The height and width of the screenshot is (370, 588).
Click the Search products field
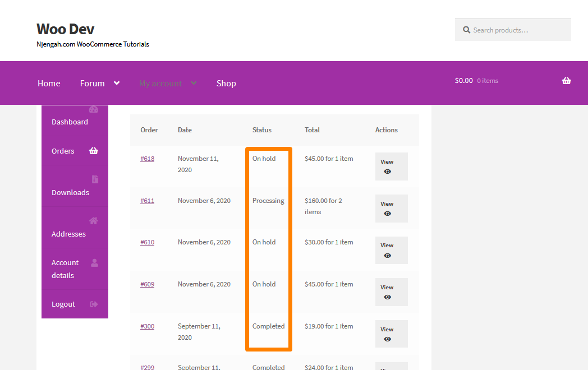click(513, 30)
